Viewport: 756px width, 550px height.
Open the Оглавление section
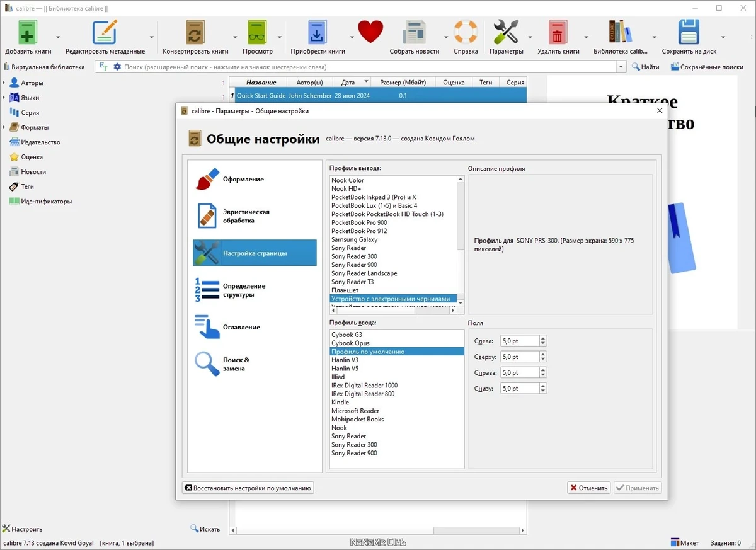pos(255,327)
